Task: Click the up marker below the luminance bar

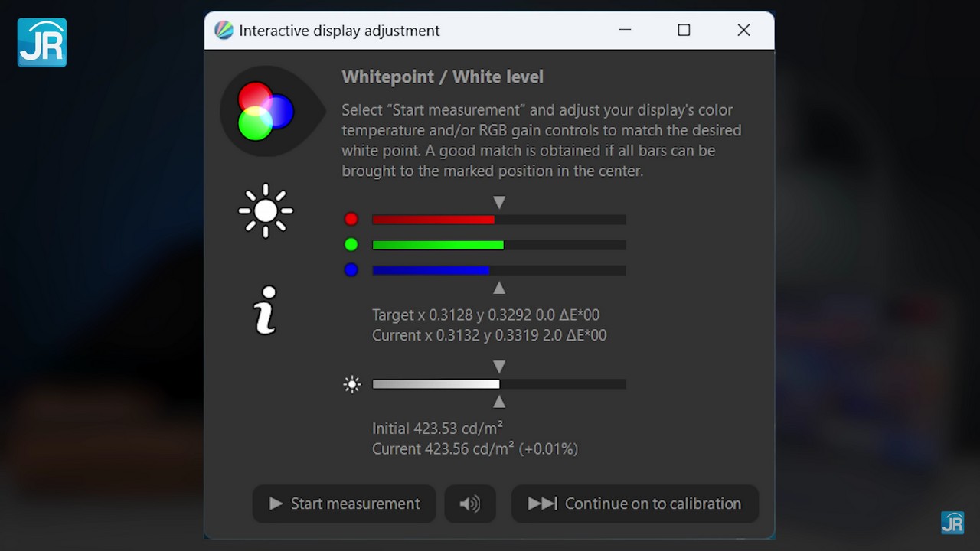Action: (499, 402)
